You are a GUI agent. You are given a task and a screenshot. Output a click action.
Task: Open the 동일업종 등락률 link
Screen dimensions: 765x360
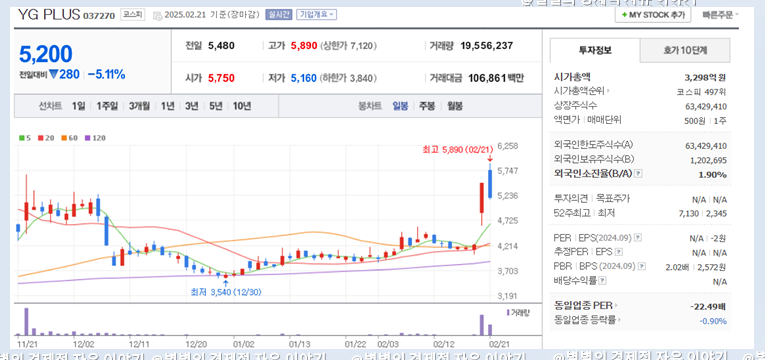(588, 320)
